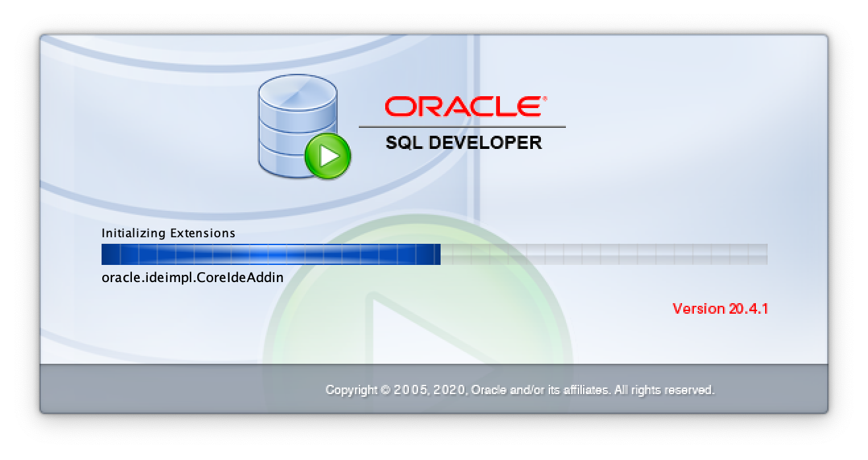Click the red ORACLE wordmark
Image resolution: width=868 pixels, height=460 pixels.
pos(465,107)
